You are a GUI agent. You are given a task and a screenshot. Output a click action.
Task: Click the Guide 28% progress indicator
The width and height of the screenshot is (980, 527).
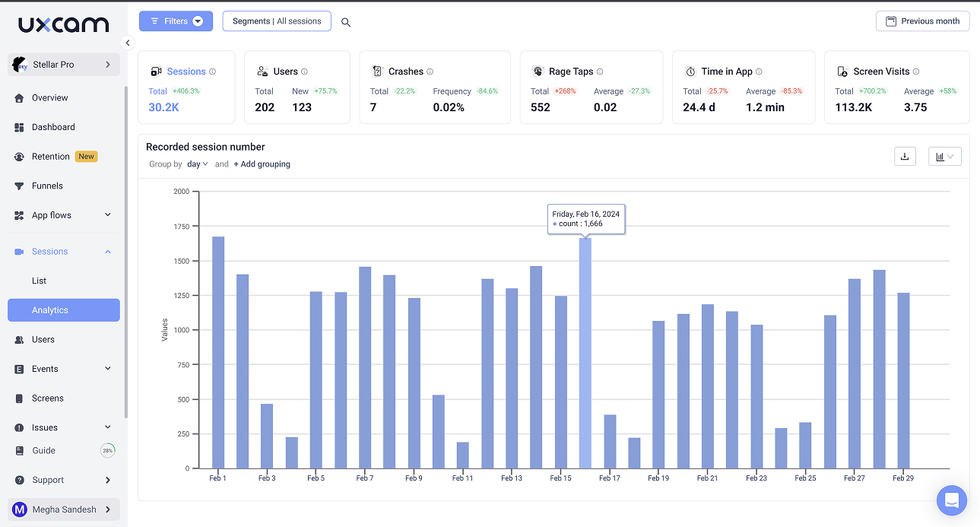(107, 450)
